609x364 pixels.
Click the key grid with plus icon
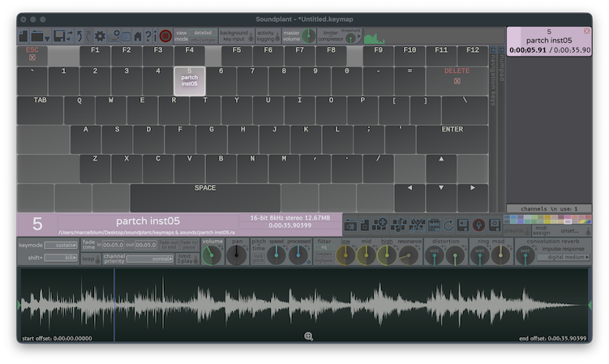coord(380,225)
